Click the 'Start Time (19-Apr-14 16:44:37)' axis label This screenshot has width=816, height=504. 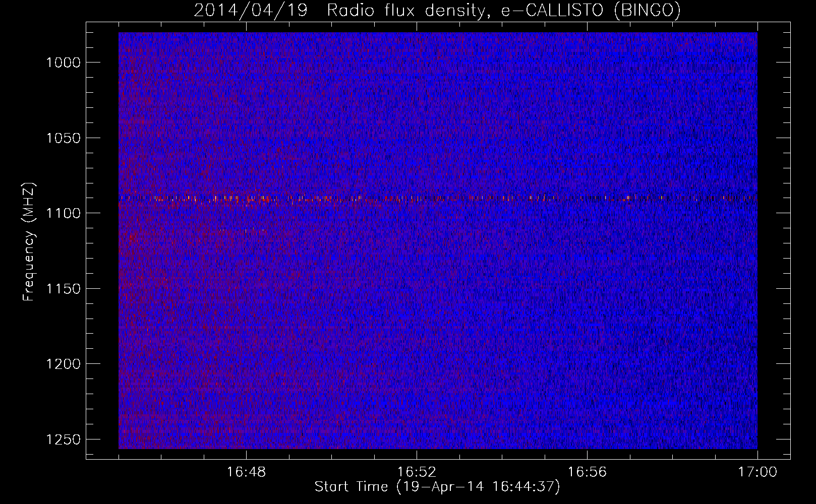(x=437, y=487)
